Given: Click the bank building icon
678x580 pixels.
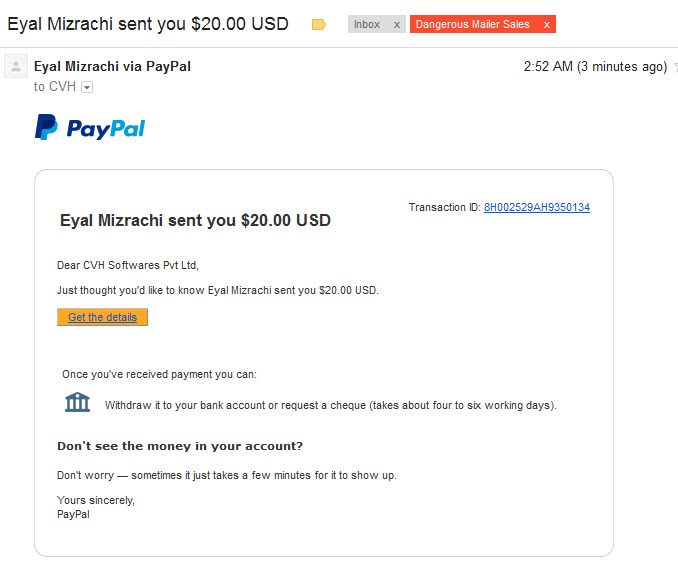Looking at the screenshot, I should pos(77,402).
